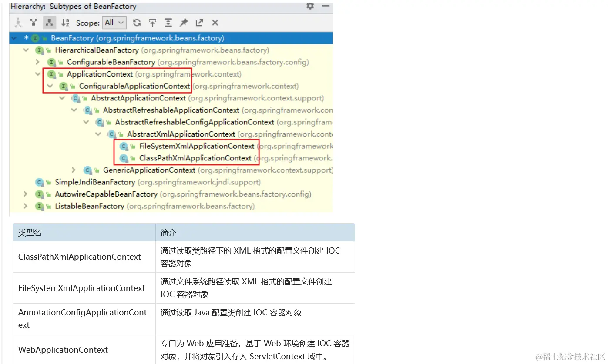The height and width of the screenshot is (364, 608).
Task: Select HierarchicalBeanFactory in the tree
Action: (x=97, y=50)
